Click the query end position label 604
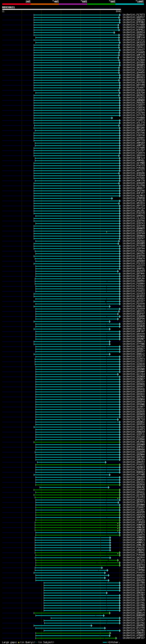Viewport: 146px width, 644px height. [x=118, y=11]
